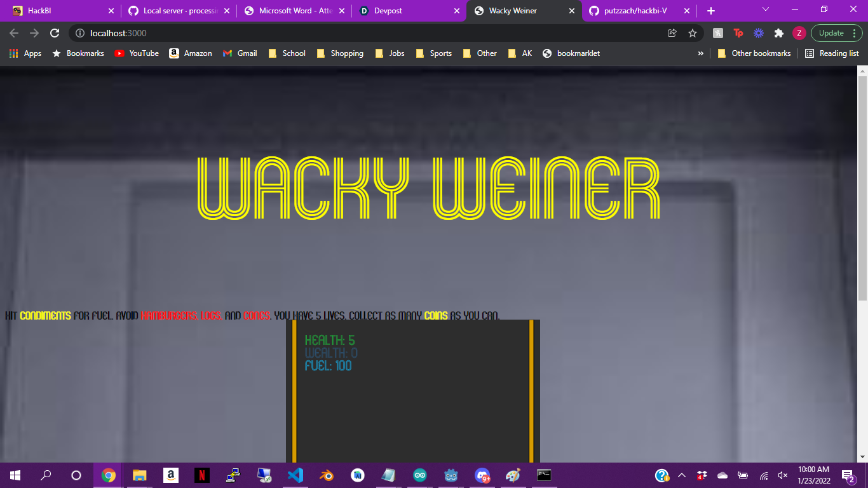
Task: Click the gray R extension icon
Action: (x=718, y=33)
